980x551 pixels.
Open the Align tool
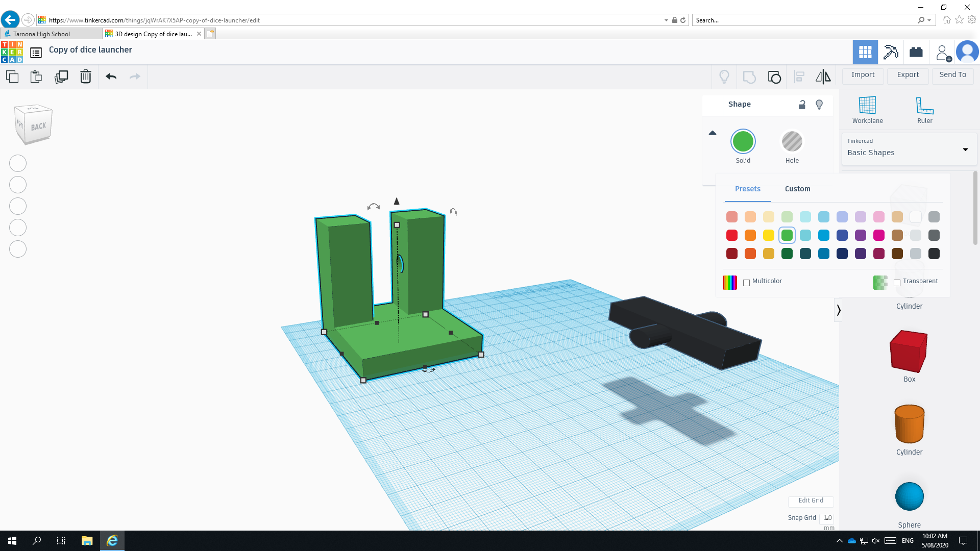(799, 77)
